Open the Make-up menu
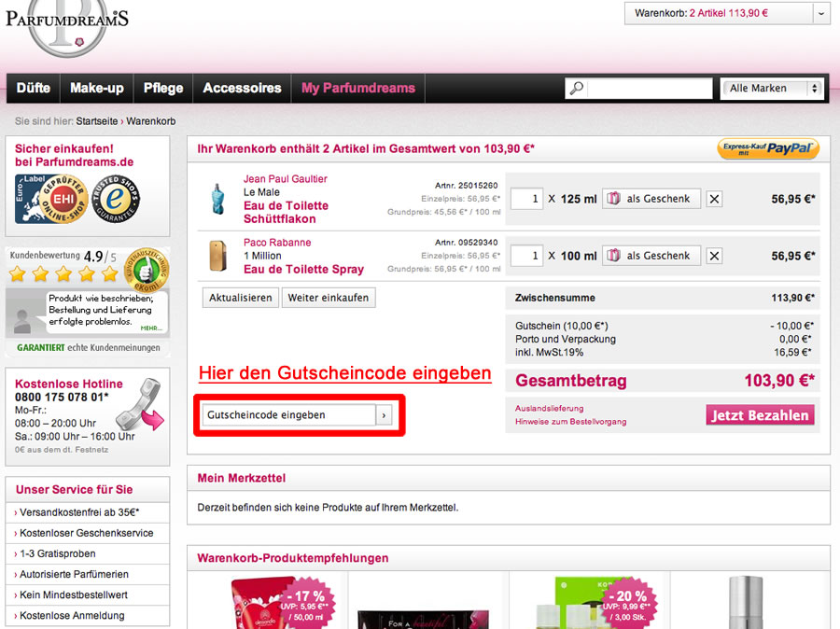The height and width of the screenshot is (629, 840). [97, 88]
